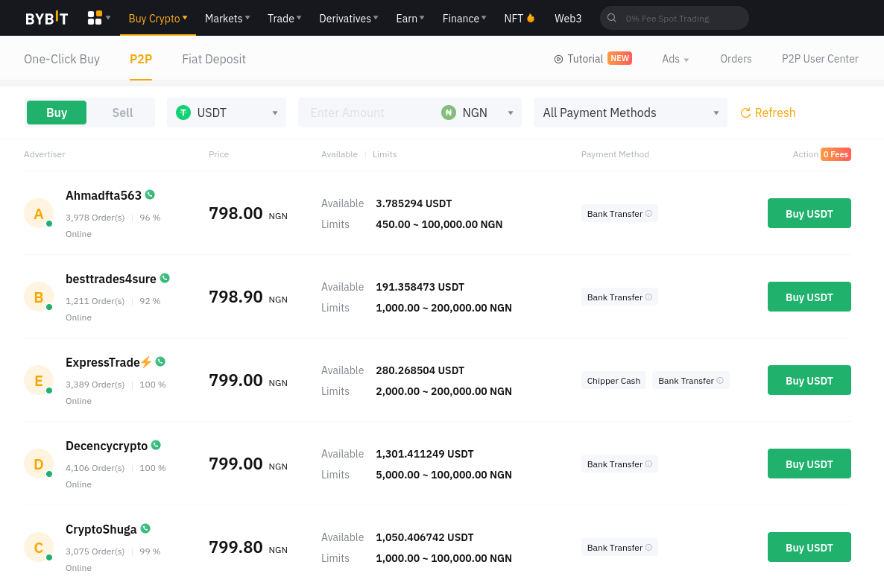This screenshot has height=588, width=884.
Task: Click the USDT Tether coin icon
Action: (183, 113)
